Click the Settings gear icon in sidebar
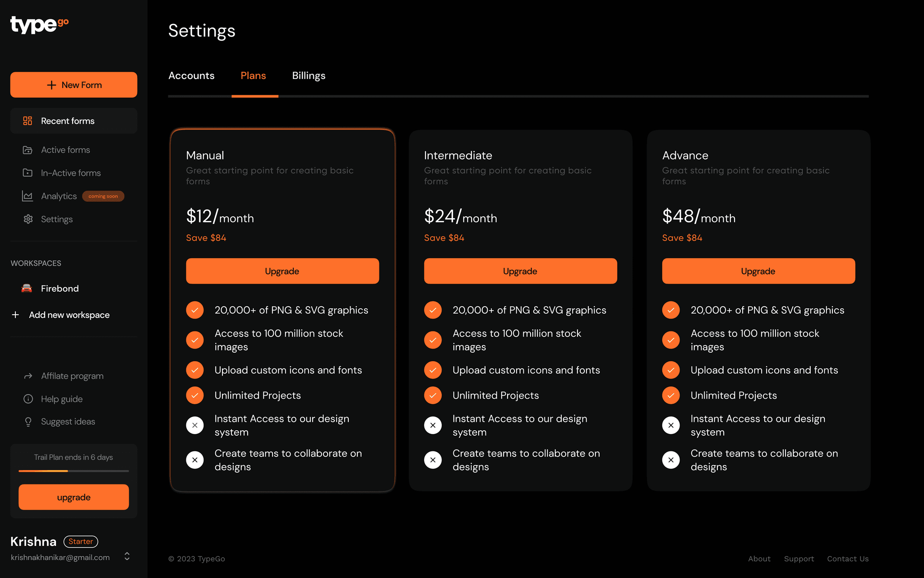This screenshot has width=924, height=578. coord(28,219)
